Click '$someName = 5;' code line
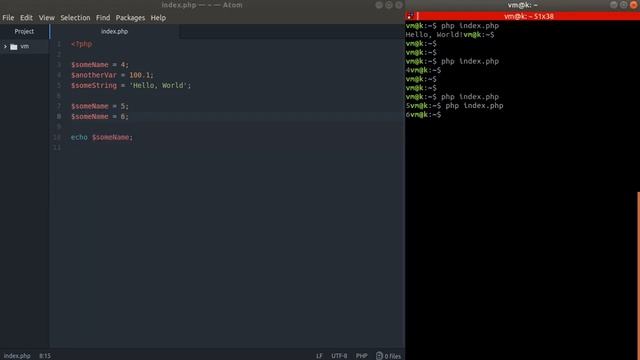 coord(100,106)
